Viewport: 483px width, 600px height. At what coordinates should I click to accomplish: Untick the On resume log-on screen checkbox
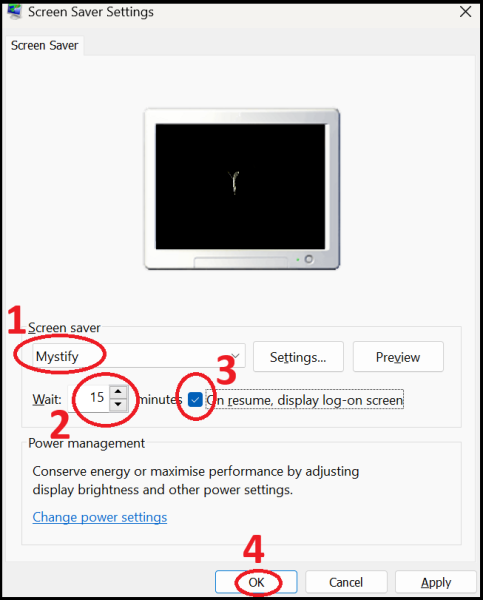[x=195, y=400]
